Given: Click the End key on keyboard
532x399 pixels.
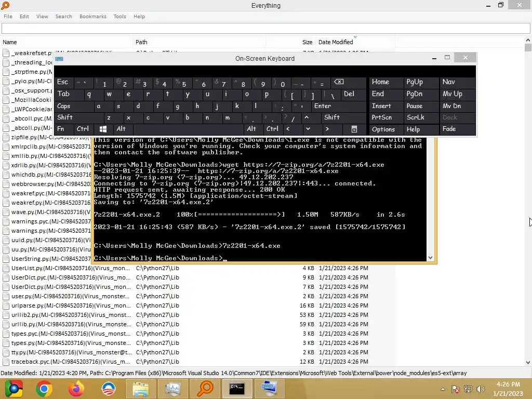Looking at the screenshot, I should [386, 94].
